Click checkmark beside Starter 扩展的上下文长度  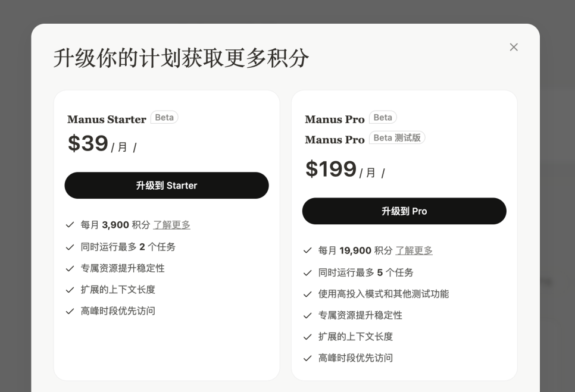pos(70,290)
